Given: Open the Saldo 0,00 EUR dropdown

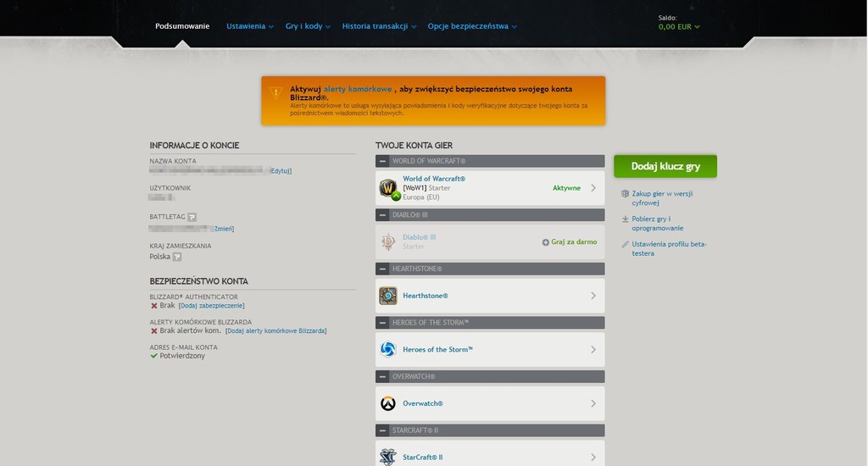Looking at the screenshot, I should pos(679,26).
